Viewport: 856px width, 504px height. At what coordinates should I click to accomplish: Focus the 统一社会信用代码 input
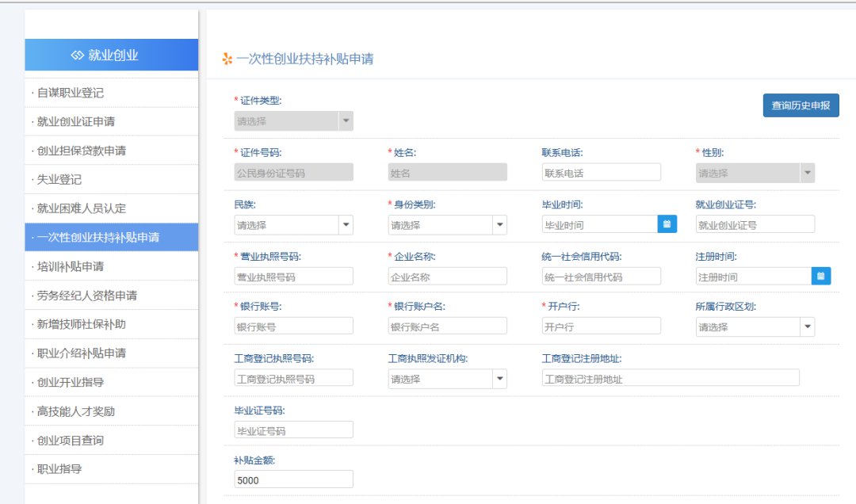[x=601, y=277]
